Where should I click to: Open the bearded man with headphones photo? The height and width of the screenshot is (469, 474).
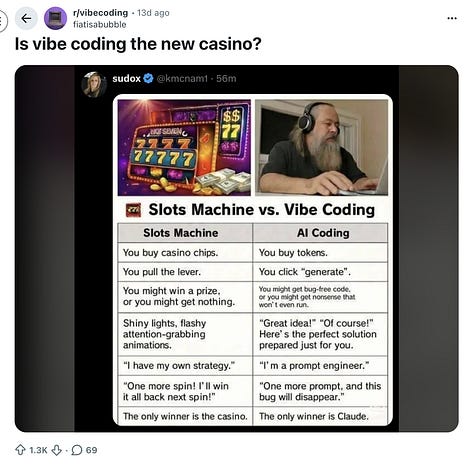coord(321,147)
